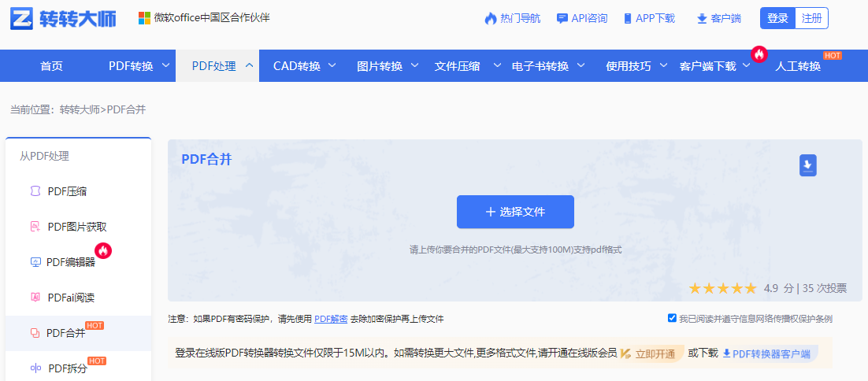Viewport: 868px width, 381px height.
Task: Open the CAD转换 menu
Action: 297,66
